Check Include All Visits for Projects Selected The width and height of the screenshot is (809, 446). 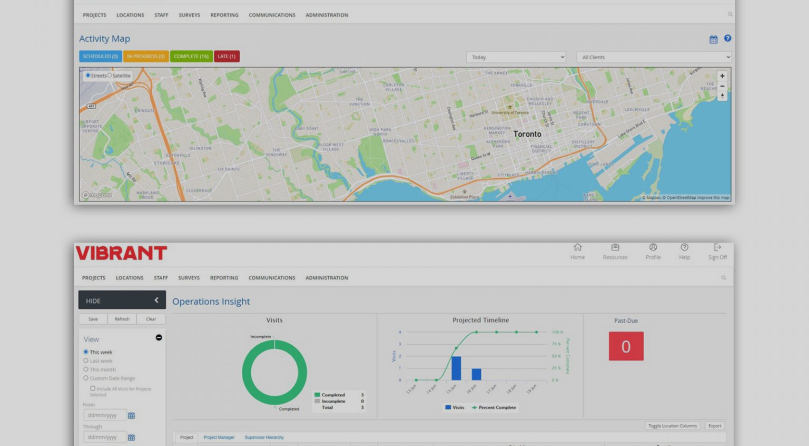(92, 389)
